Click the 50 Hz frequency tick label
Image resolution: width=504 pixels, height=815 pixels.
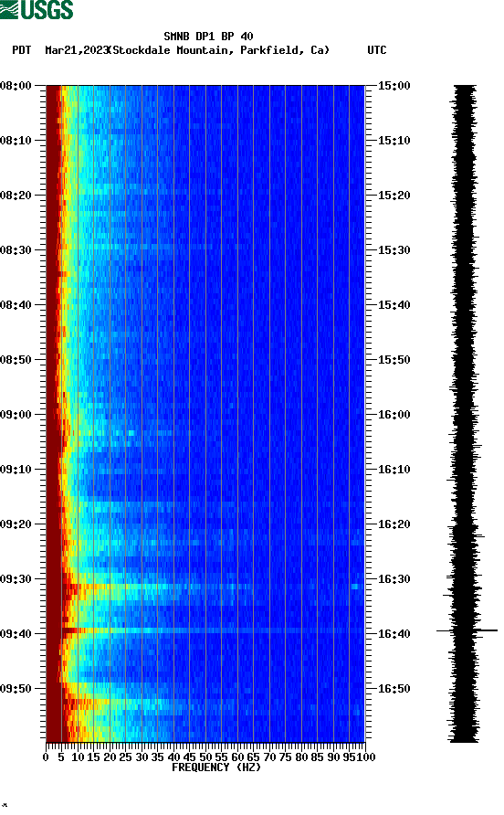click(205, 757)
